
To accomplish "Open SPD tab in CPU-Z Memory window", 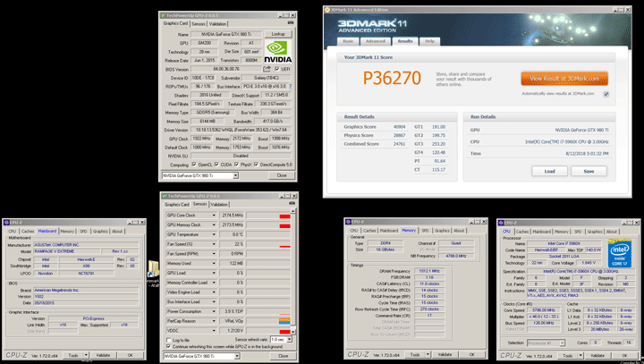I will [x=425, y=231].
